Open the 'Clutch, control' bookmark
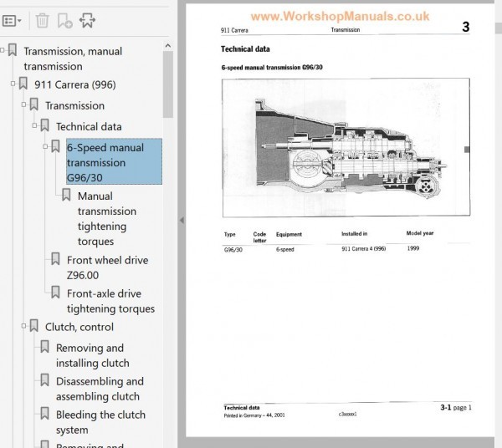 click(x=79, y=327)
